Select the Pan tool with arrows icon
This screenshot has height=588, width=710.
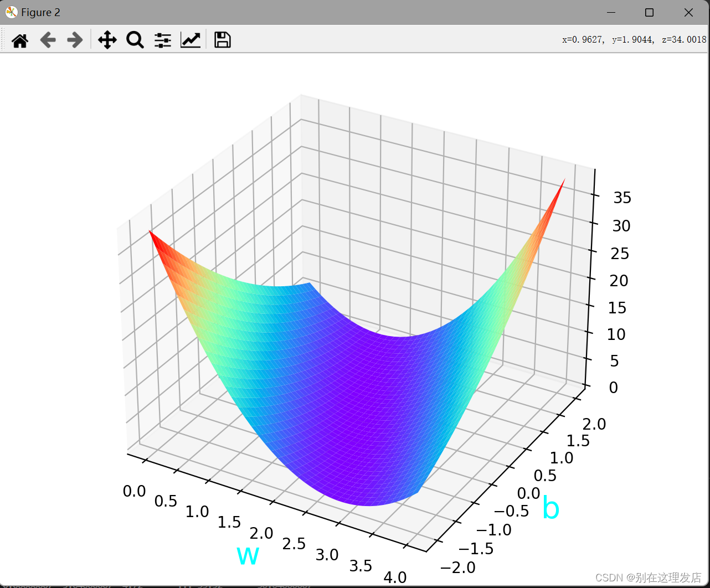coord(107,39)
